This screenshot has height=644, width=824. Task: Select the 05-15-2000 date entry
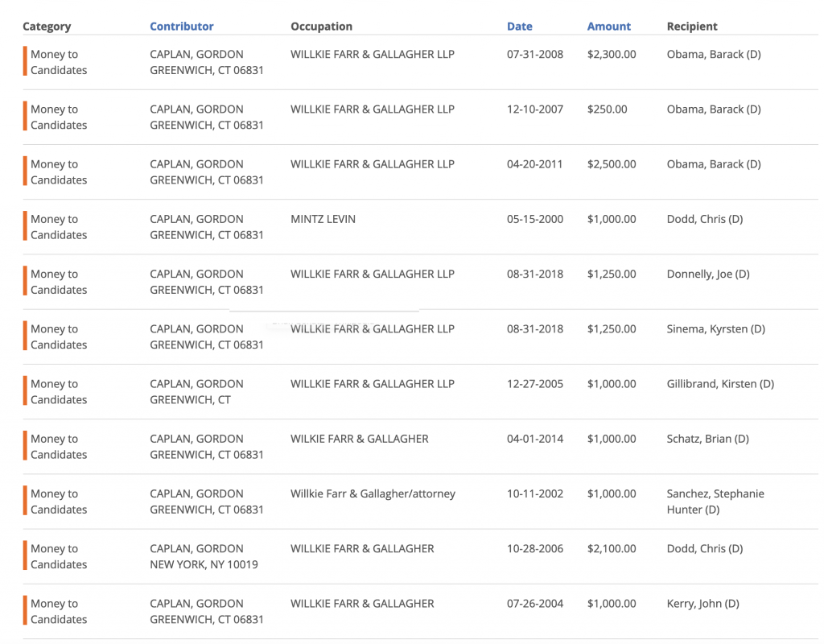click(535, 218)
